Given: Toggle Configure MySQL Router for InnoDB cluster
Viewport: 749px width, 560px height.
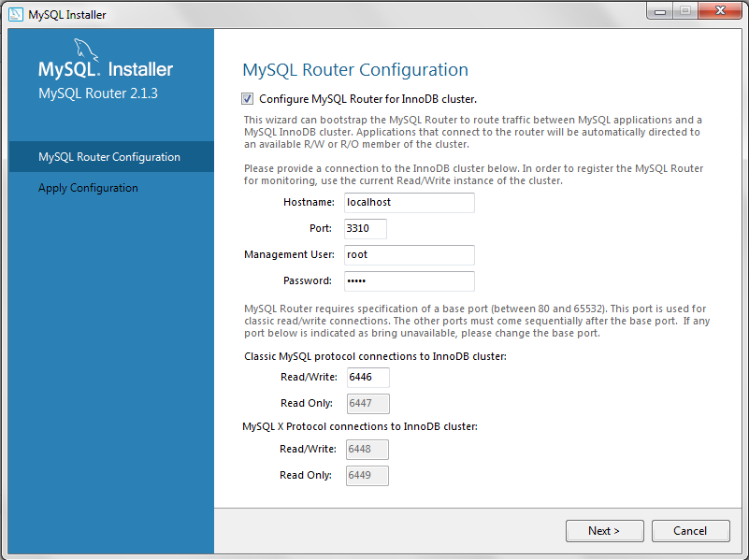Looking at the screenshot, I should coord(247,99).
